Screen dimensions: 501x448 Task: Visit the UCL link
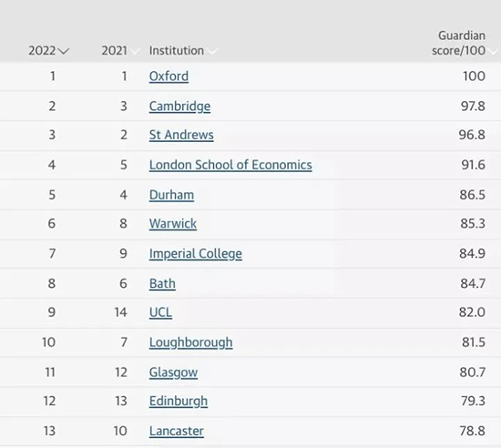tap(160, 312)
